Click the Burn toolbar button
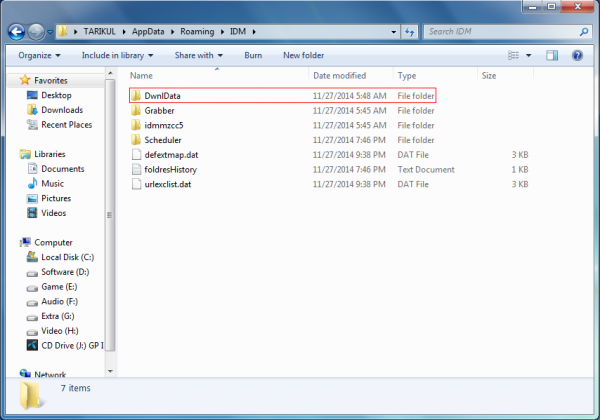Screen dimensions: 600x420 [x=253, y=55]
